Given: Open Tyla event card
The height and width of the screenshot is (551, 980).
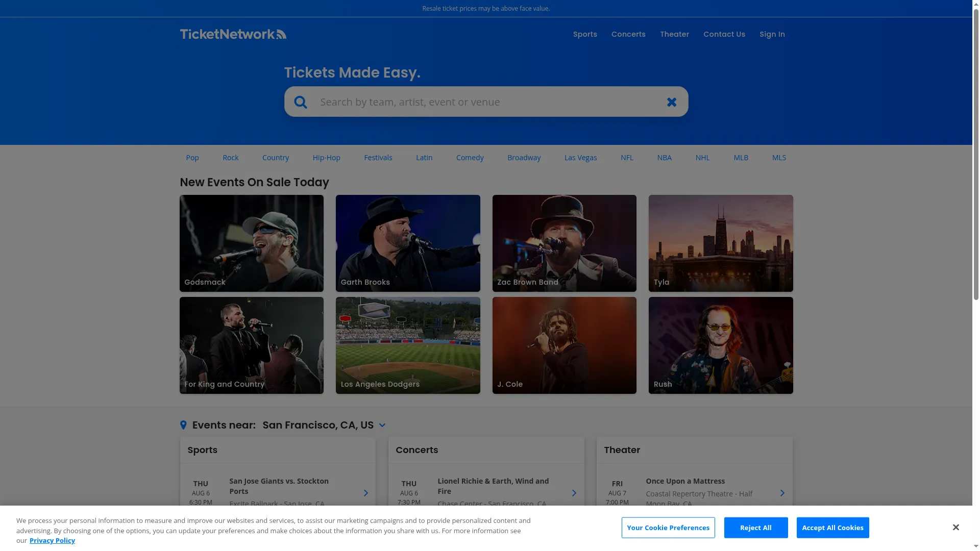Looking at the screenshot, I should 721,243.
